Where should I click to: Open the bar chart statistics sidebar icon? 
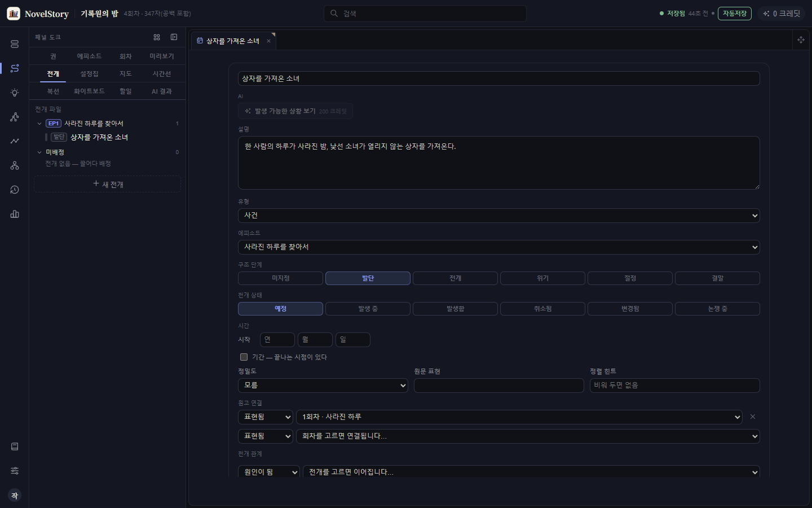(15, 214)
